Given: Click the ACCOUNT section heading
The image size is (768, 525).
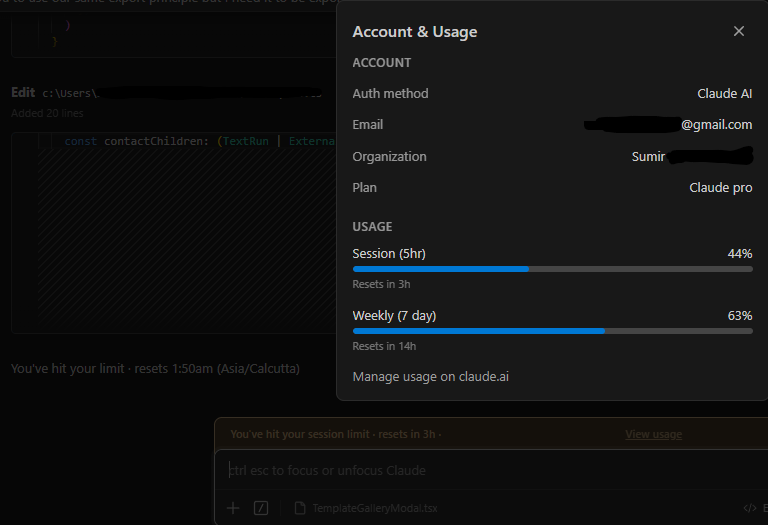Looking at the screenshot, I should tap(382, 63).
